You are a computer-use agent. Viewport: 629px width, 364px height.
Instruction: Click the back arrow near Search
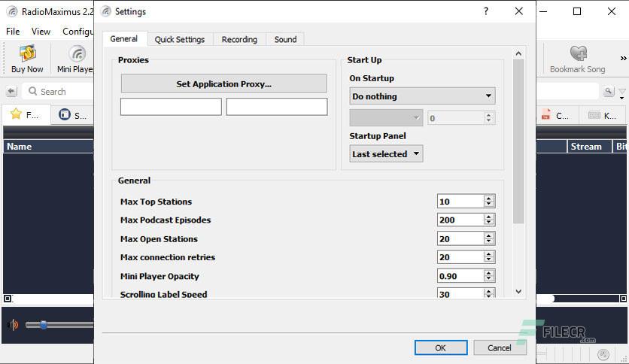pyautogui.click(x=11, y=92)
